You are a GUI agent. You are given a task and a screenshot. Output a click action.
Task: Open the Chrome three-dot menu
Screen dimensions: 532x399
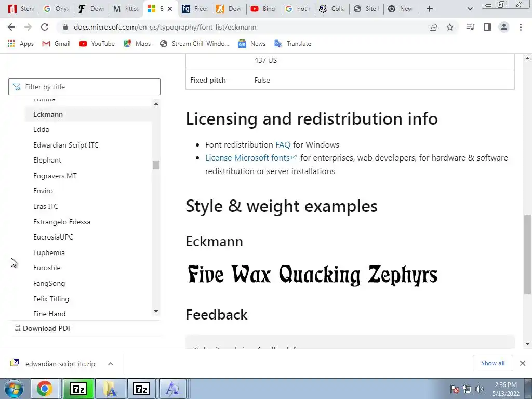pyautogui.click(x=521, y=27)
